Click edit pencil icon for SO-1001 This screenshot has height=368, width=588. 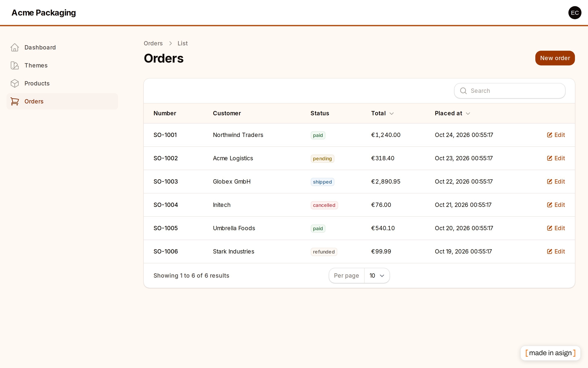tap(549, 135)
